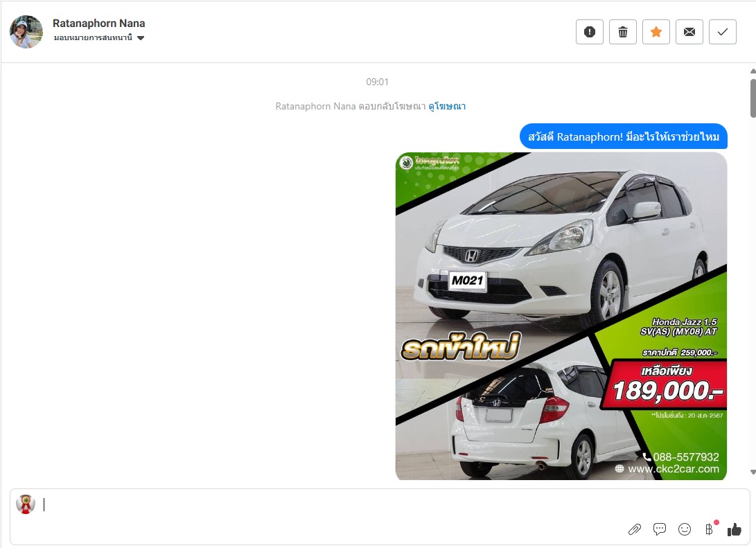Mark conversation unread with the envelope icon
Screen dimensions: 756x548
(x=689, y=32)
